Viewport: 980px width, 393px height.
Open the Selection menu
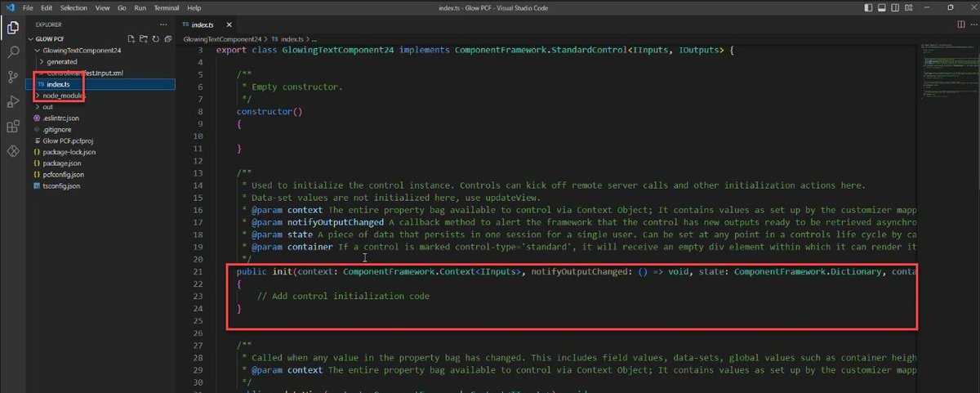[x=73, y=7]
